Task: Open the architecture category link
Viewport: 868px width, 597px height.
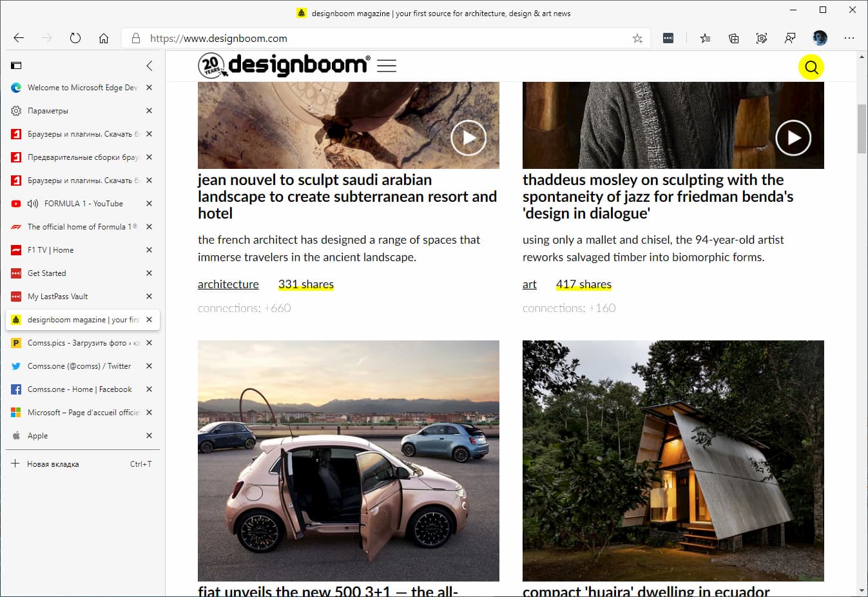Action: tap(228, 284)
